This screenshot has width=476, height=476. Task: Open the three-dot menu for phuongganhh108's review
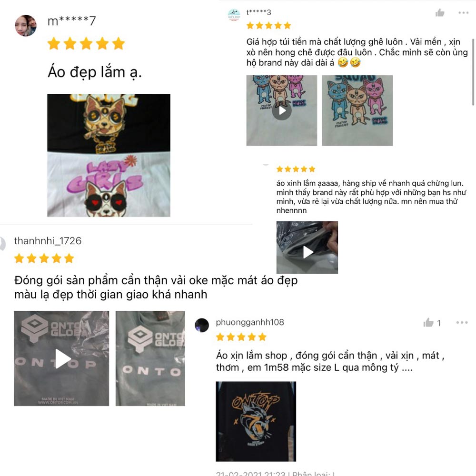462,322
